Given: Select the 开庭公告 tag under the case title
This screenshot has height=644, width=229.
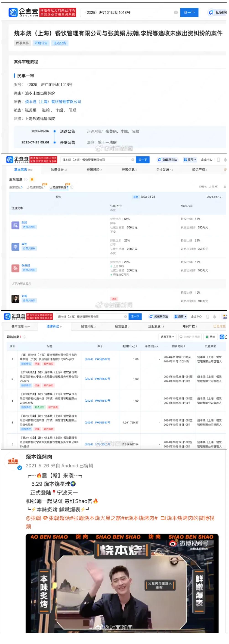Looking at the screenshot, I should tap(41, 43).
